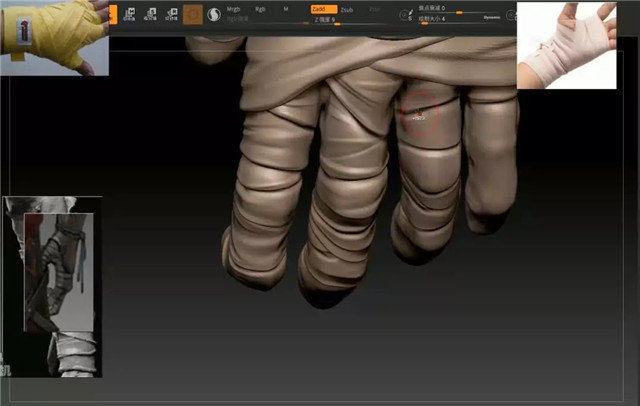
Task: Adjust the Z intensity 9 slider
Action: click(347, 21)
